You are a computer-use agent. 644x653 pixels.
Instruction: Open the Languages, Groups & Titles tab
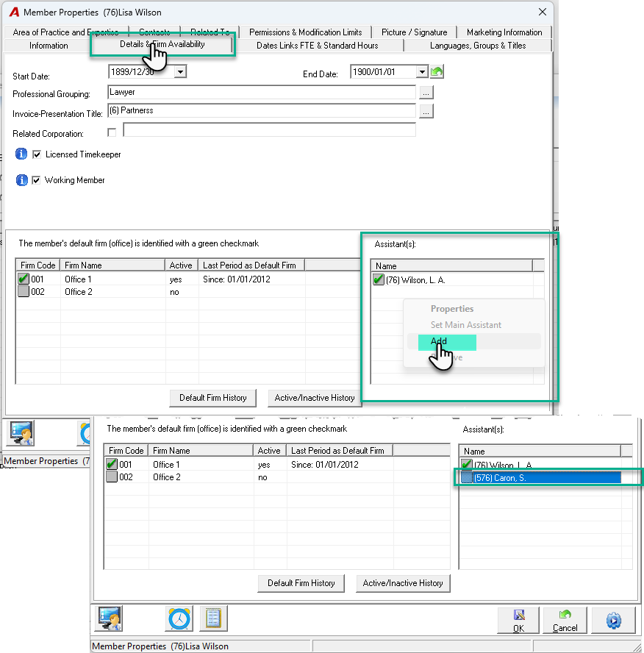click(478, 46)
